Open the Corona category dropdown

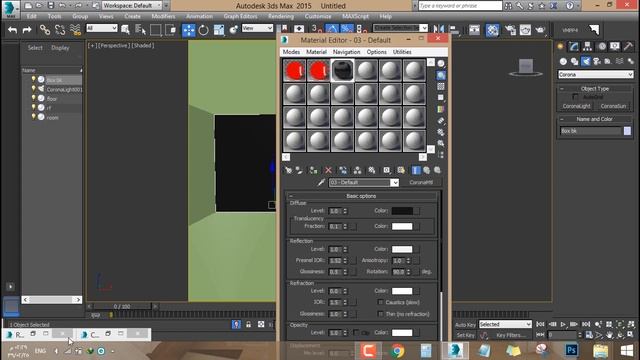click(596, 75)
